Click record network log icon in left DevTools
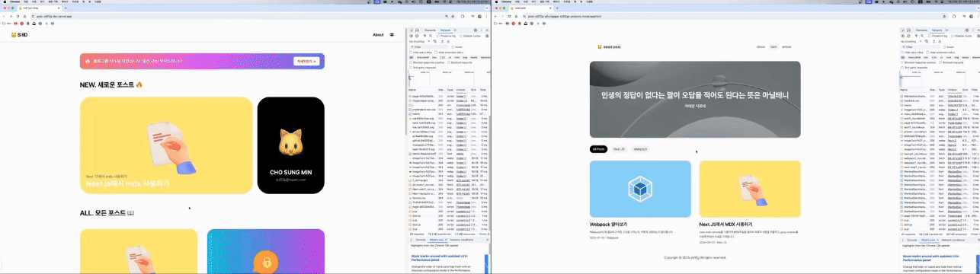 (x=412, y=36)
